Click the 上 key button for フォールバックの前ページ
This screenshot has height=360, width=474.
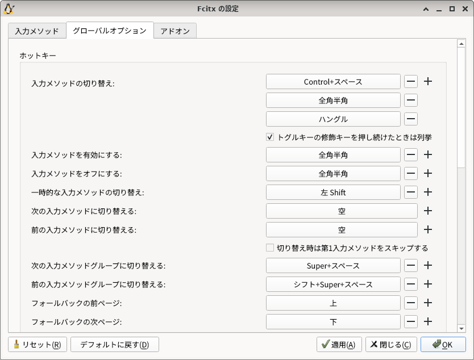point(333,303)
